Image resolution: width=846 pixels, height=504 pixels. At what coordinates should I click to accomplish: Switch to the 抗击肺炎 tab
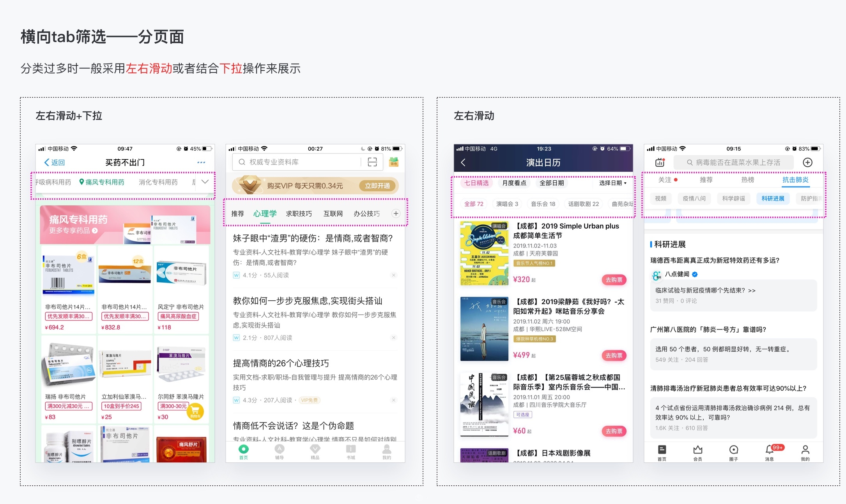pos(795,180)
